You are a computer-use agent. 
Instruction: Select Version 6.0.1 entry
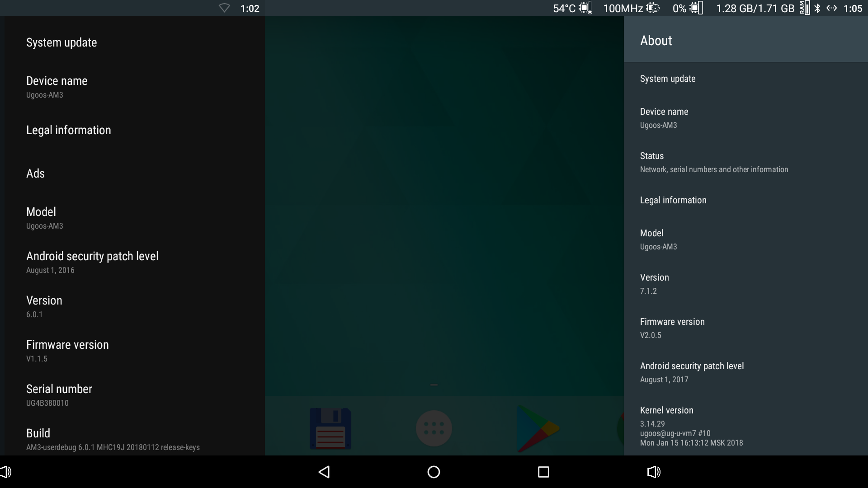pos(134,306)
